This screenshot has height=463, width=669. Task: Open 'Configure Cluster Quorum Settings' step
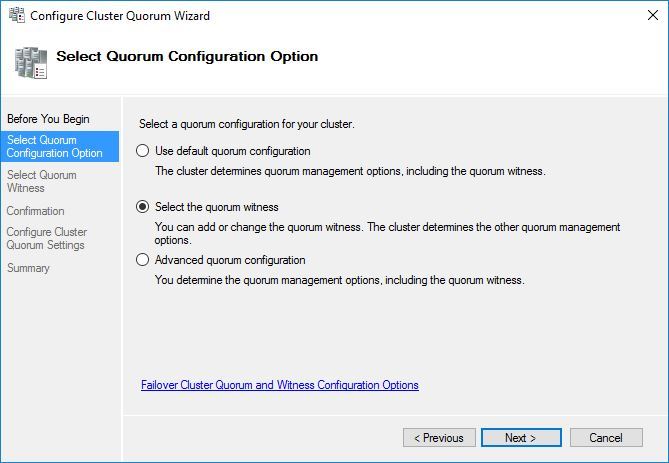point(47,238)
